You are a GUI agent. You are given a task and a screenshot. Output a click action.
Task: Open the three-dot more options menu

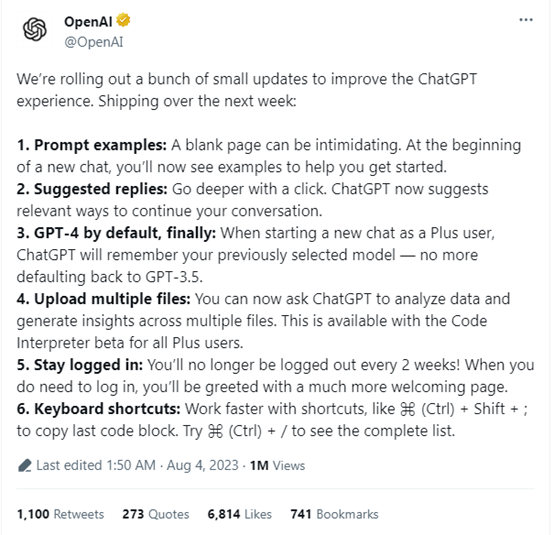click(x=526, y=20)
